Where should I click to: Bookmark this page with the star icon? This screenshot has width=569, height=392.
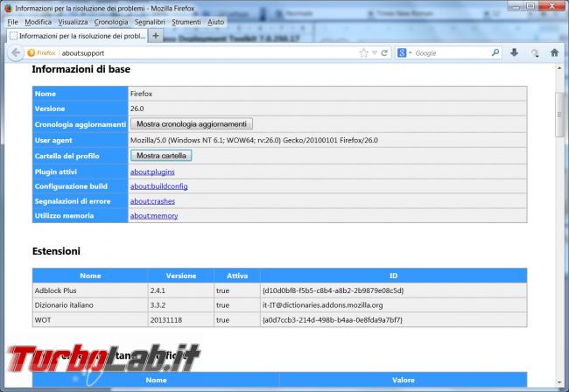(x=363, y=53)
